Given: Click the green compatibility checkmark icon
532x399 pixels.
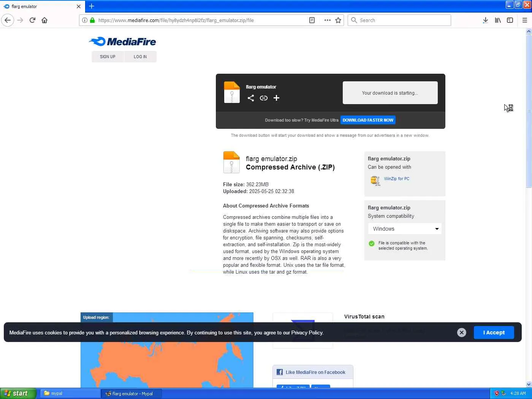Looking at the screenshot, I should pyautogui.click(x=372, y=244).
